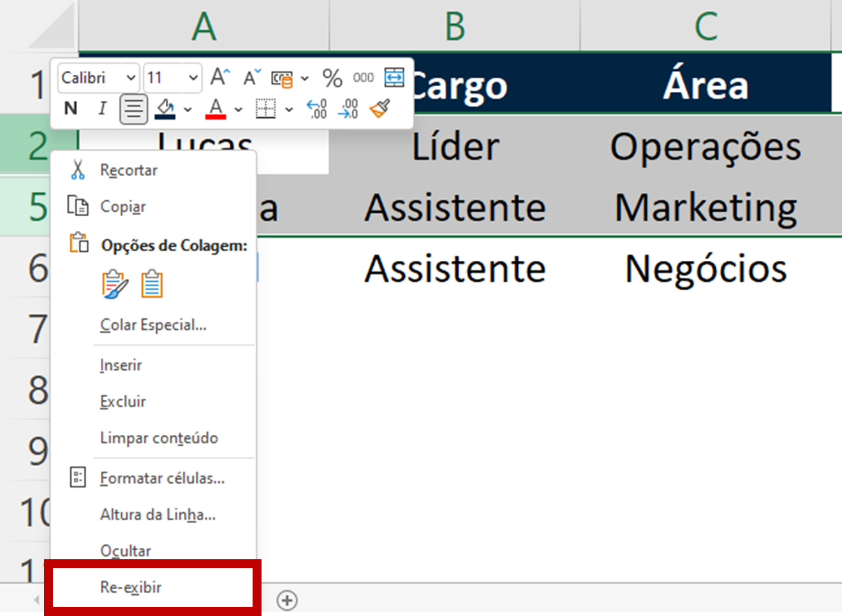Image resolution: width=842 pixels, height=616 pixels.
Task: Apply the fill color bucket
Action: point(165,109)
